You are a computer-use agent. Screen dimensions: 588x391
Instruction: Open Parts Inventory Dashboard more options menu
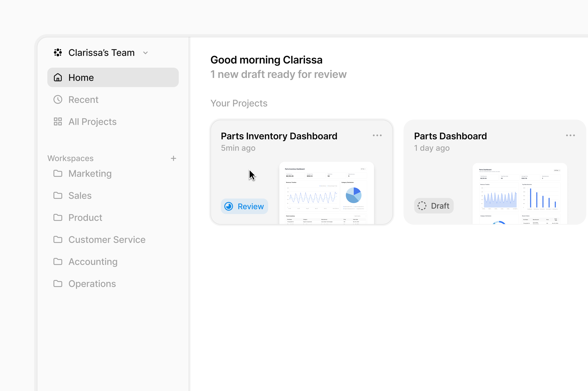point(377,135)
